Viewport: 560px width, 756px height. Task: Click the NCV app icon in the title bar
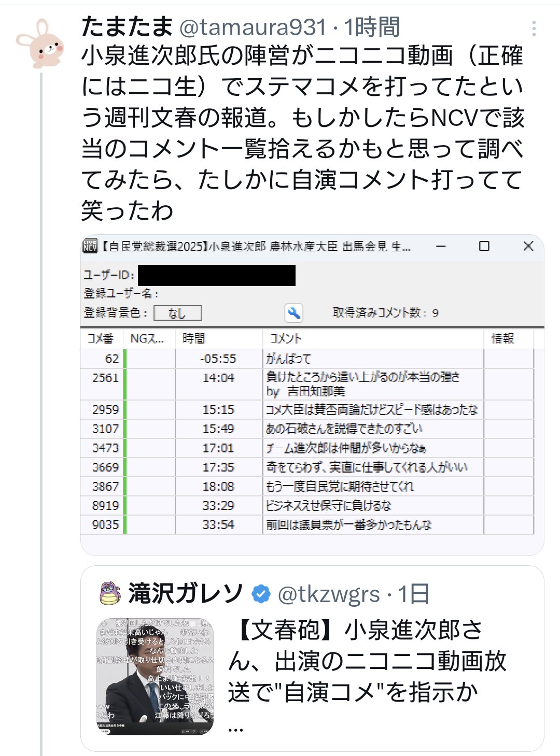(x=89, y=247)
